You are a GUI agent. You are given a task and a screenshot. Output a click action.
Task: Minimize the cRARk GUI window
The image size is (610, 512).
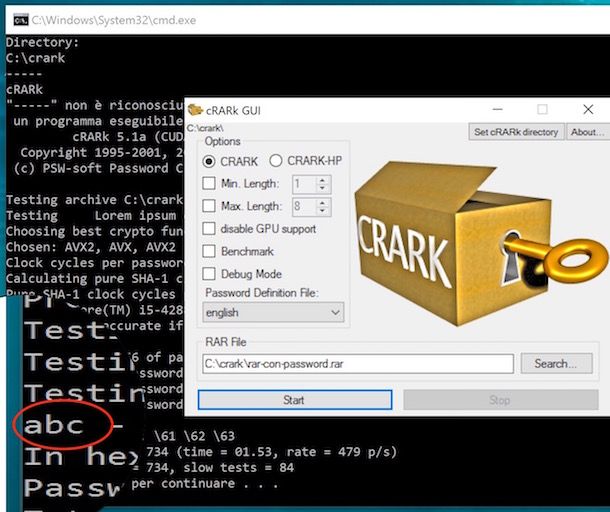[x=497, y=110]
